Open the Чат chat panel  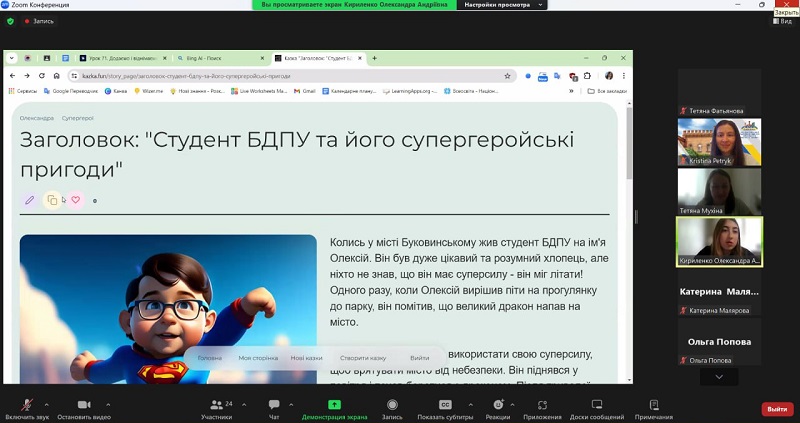coord(274,409)
